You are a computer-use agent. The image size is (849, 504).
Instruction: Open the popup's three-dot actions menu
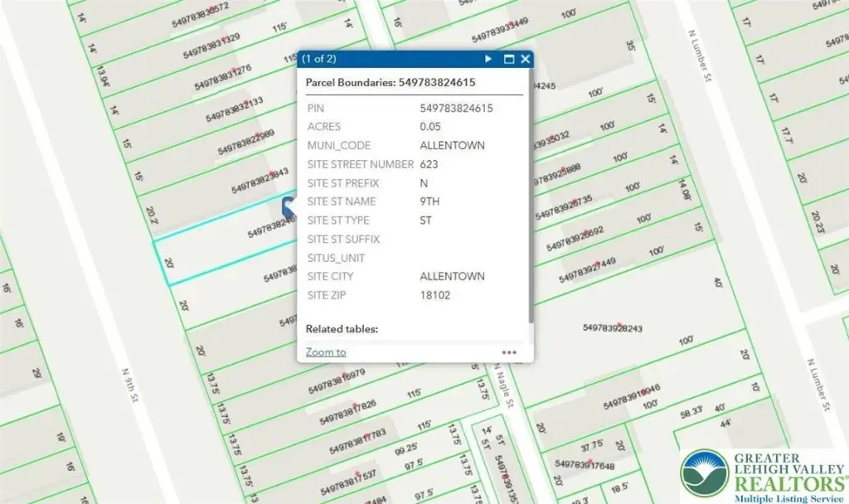click(x=509, y=352)
